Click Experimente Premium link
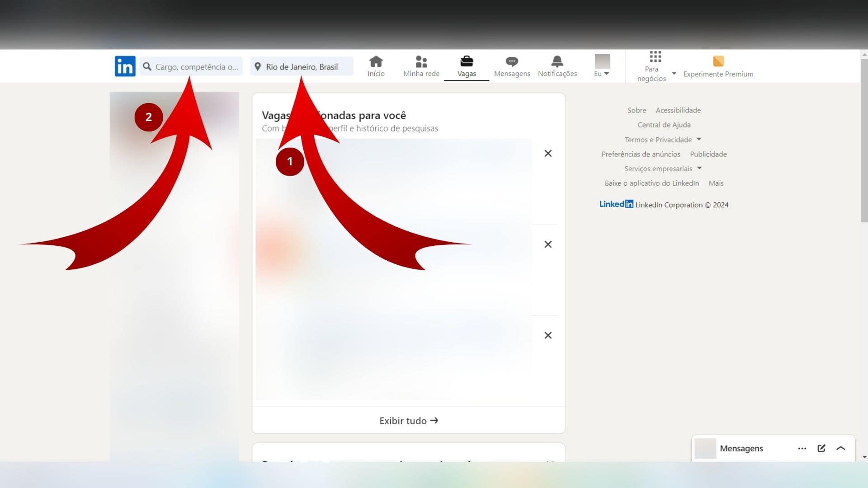 tap(718, 67)
